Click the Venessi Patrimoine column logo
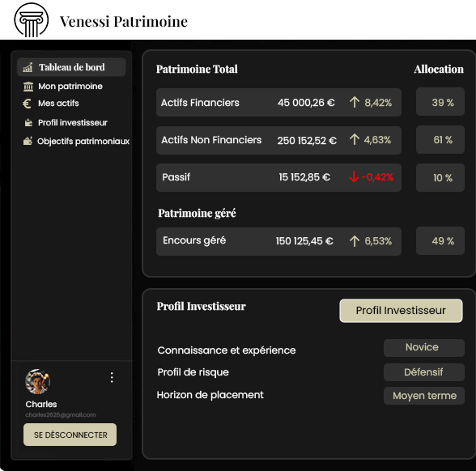Viewport: 476px width, 471px height. [x=32, y=20]
